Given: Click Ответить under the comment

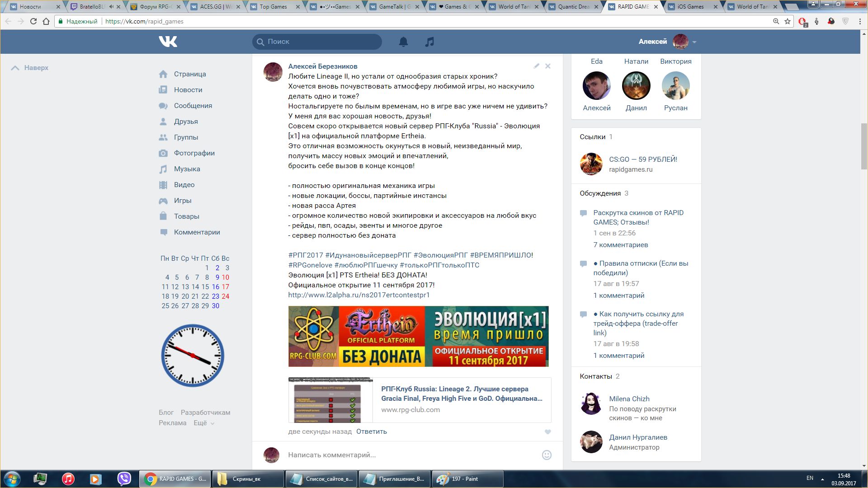Looking at the screenshot, I should pos(372,432).
